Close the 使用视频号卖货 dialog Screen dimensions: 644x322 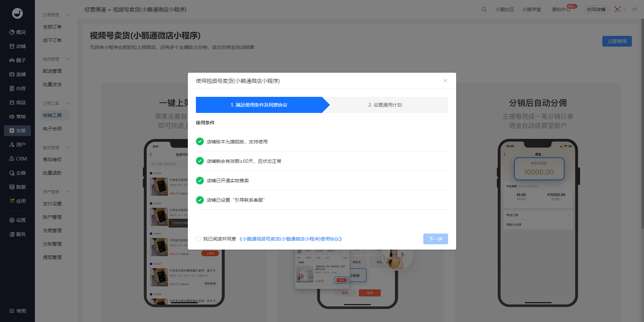pyautogui.click(x=445, y=81)
